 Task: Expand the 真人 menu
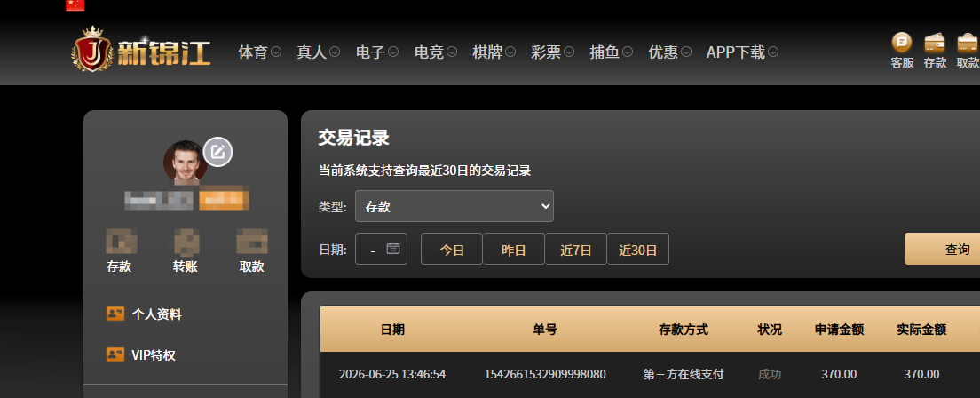tap(318, 52)
